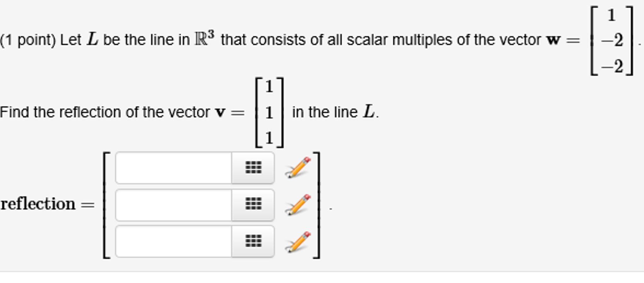The image size is (644, 283).
Task: Launch the equation editor beside the third entry
Action: click(297, 242)
